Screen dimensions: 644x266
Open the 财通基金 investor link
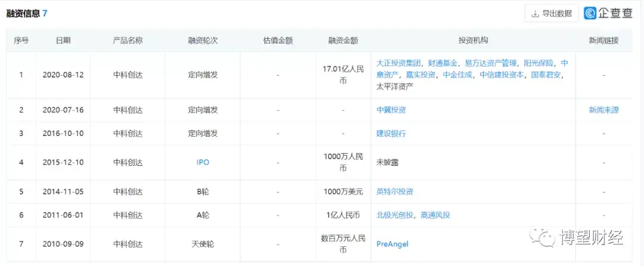click(442, 64)
